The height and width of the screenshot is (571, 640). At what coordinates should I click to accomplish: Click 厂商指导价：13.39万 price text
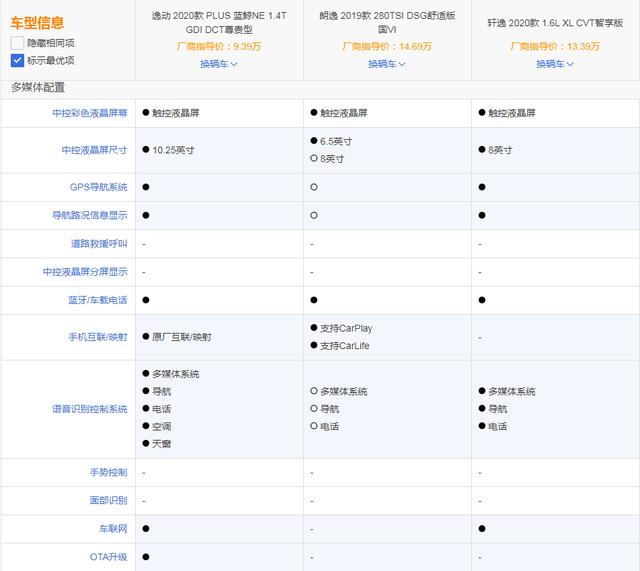tap(555, 47)
